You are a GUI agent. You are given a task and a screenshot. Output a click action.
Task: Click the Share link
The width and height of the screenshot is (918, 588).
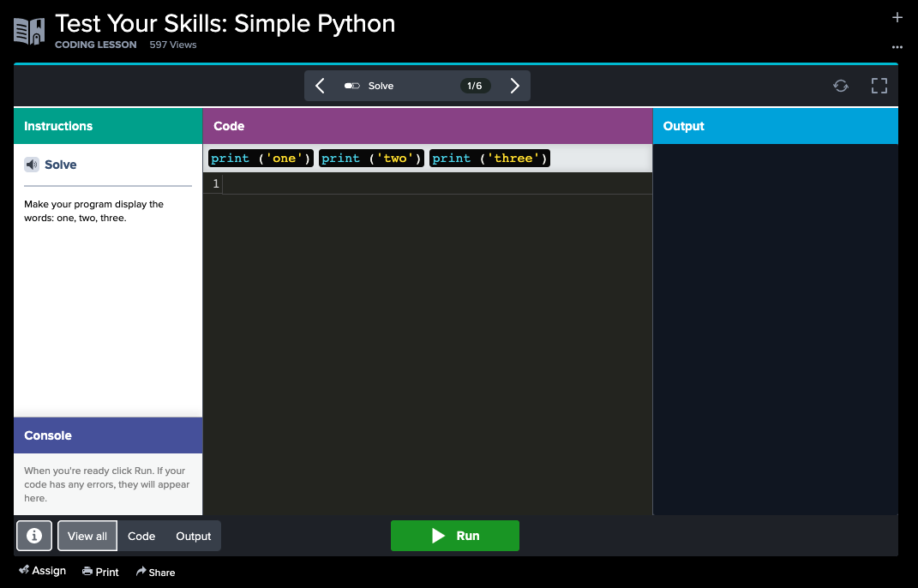click(x=155, y=573)
